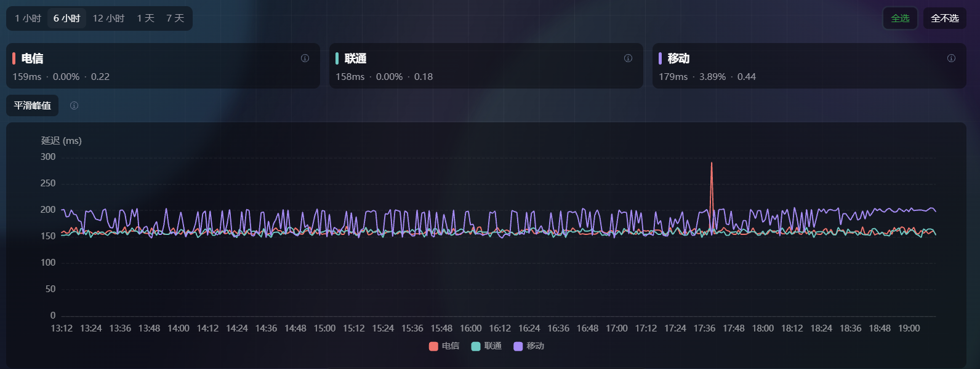Click the 13:12 label on time axis

pos(62,328)
